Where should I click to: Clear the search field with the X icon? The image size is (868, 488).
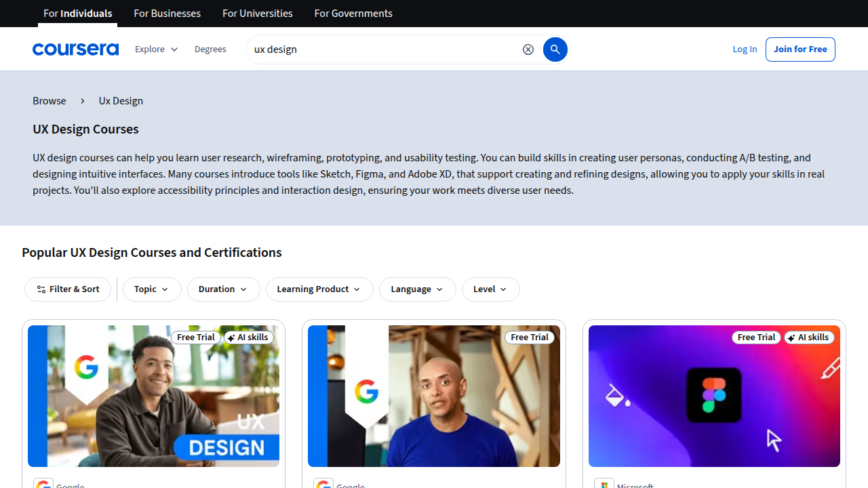(x=528, y=49)
